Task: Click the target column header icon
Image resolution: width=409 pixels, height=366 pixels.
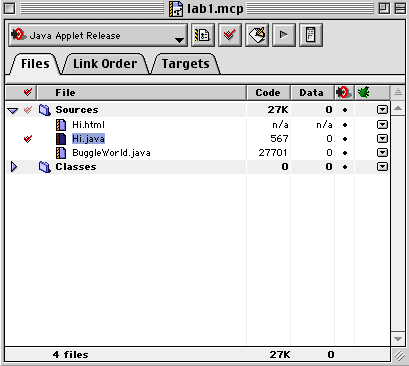Action: (344, 92)
